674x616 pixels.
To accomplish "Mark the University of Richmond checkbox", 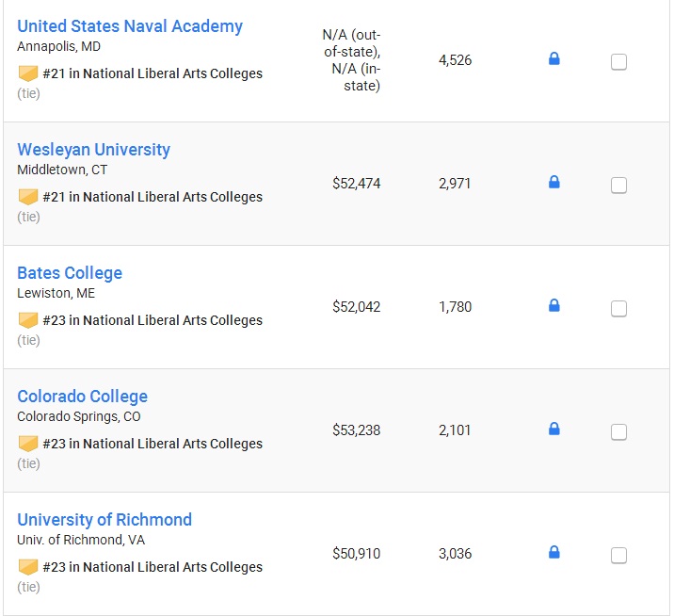I will [618, 556].
